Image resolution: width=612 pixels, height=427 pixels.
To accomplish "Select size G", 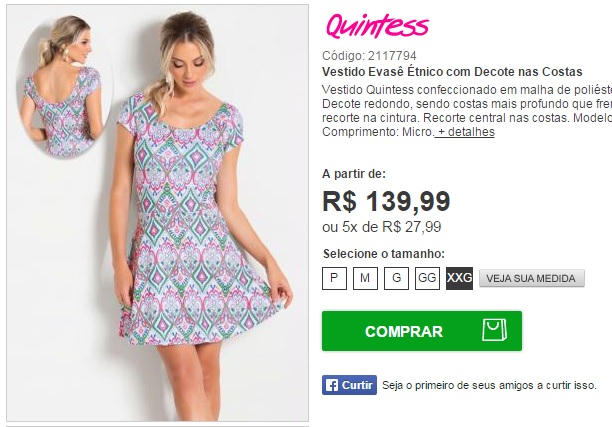I will pyautogui.click(x=396, y=278).
